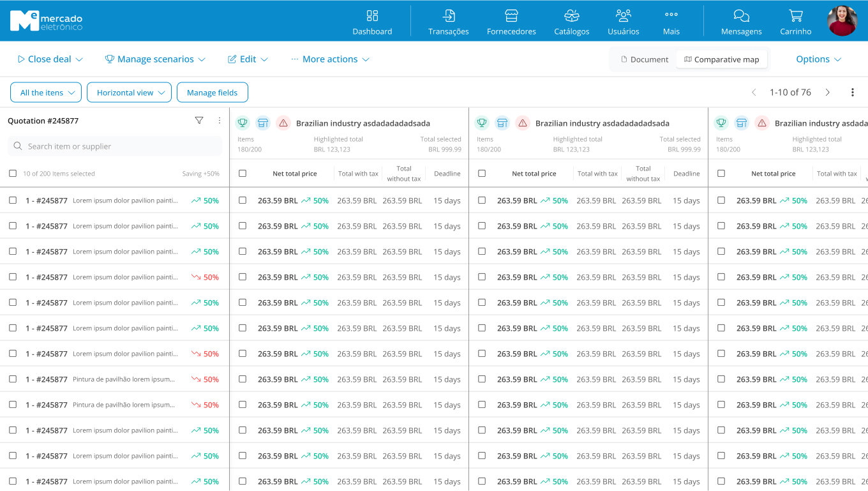
Task: Click the first supplier's red warning icon
Action: pyautogui.click(x=283, y=123)
